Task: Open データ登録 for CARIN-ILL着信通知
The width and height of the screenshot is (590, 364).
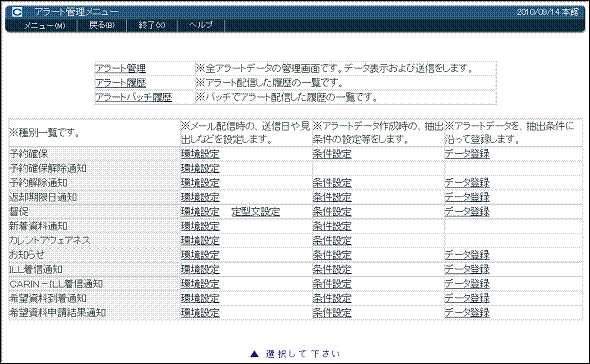Action: (467, 284)
